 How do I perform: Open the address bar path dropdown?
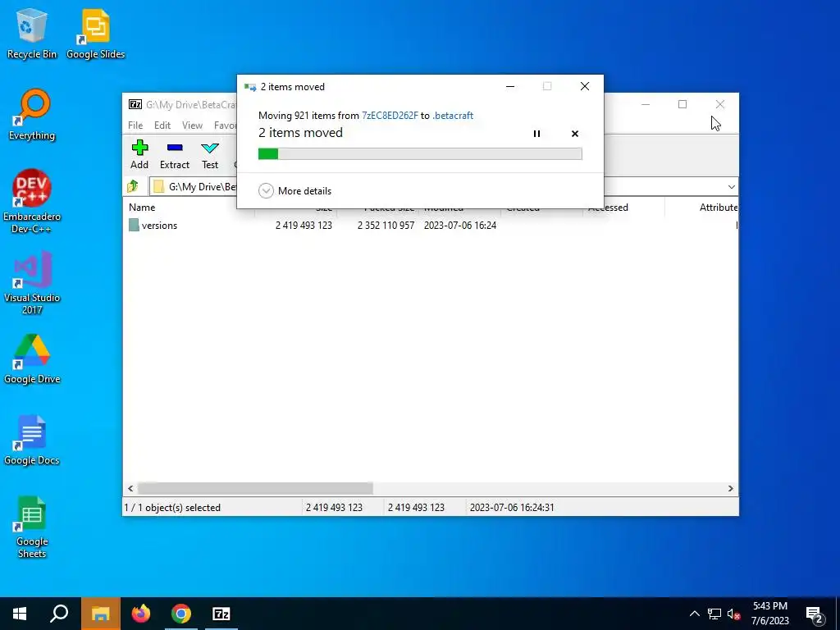731,186
